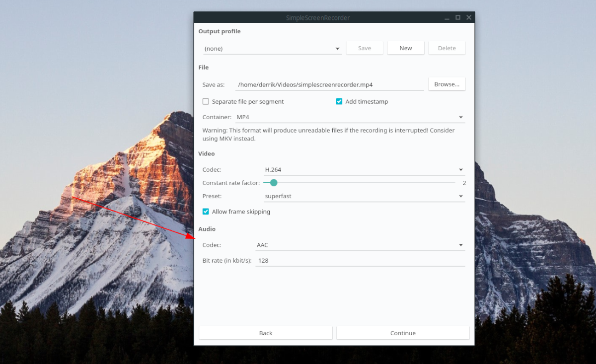
Task: Click the Output profile heading
Action: coord(220,31)
